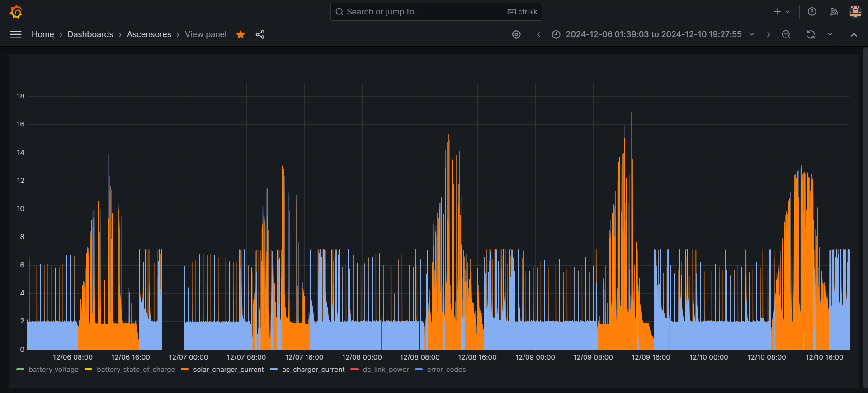Toggle solar_charger_current series visibility
The width and height of the screenshot is (868, 393).
(228, 370)
